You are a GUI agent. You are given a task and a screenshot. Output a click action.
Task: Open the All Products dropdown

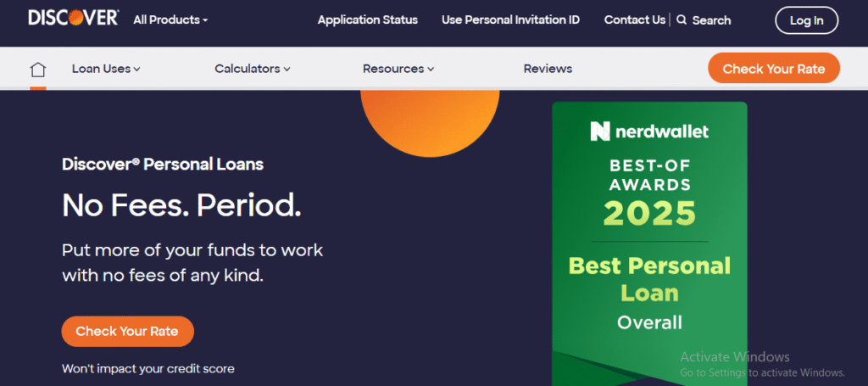click(170, 20)
